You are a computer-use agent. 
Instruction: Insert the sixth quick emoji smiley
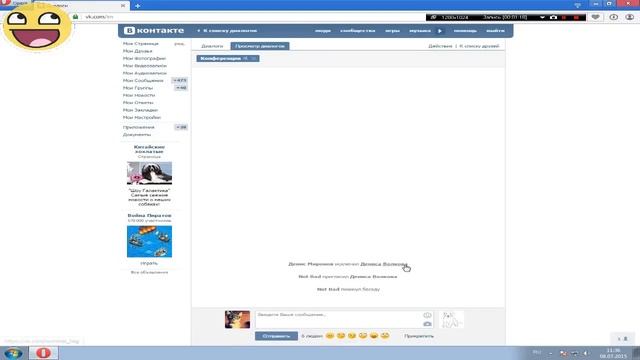pyautogui.click(x=385, y=336)
